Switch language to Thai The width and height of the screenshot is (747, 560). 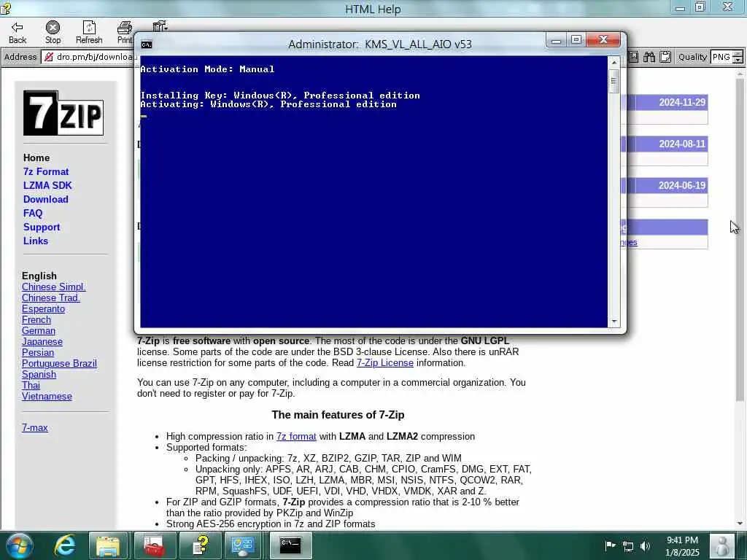click(31, 385)
